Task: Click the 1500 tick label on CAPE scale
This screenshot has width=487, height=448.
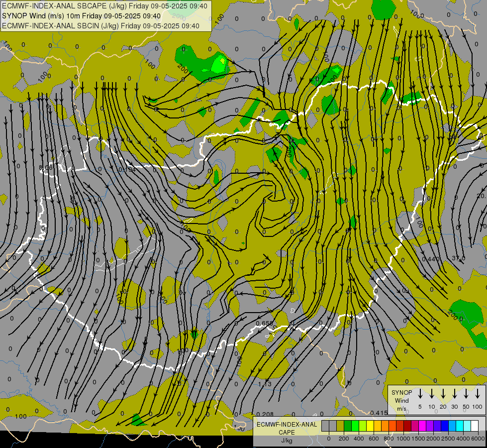Action: [418, 439]
